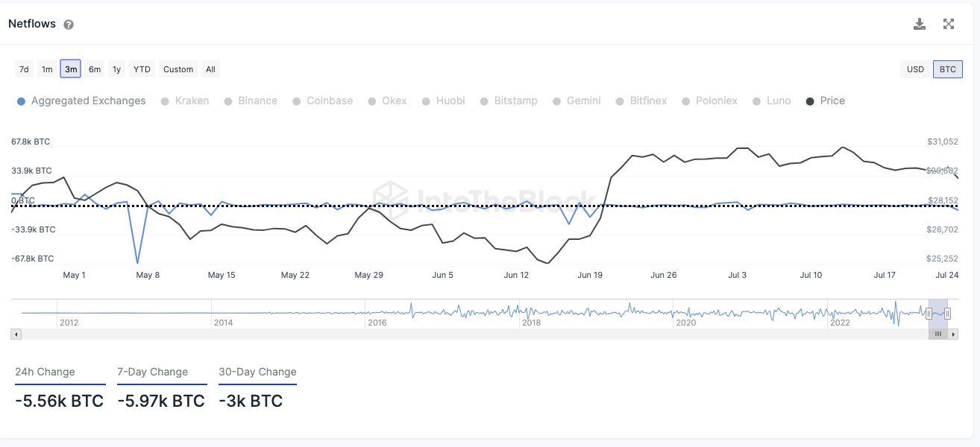This screenshot has height=447, width=980.
Task: Toggle the Aggregated Exchanges series
Action: 82,101
